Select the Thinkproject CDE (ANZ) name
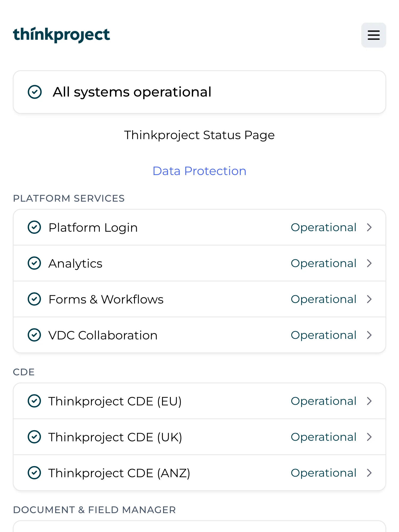 click(x=119, y=473)
